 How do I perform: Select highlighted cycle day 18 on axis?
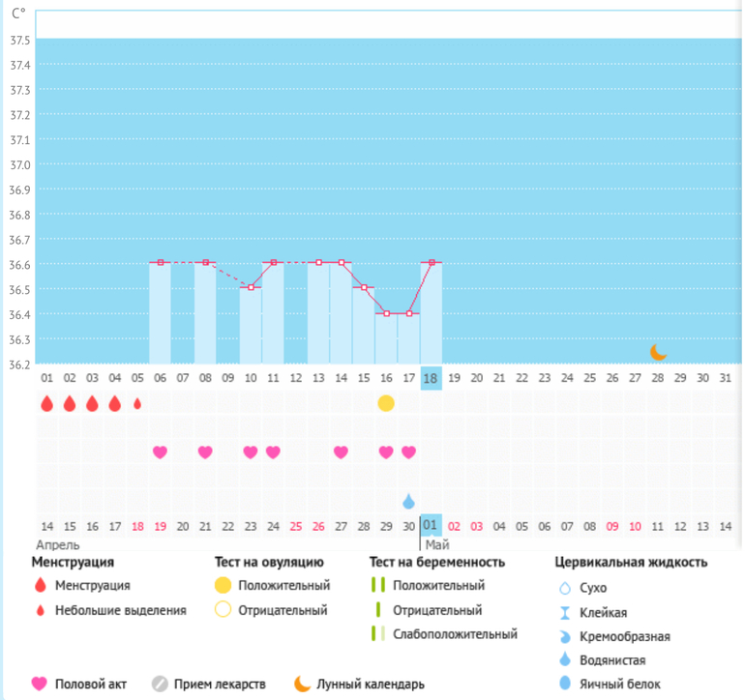click(x=431, y=378)
